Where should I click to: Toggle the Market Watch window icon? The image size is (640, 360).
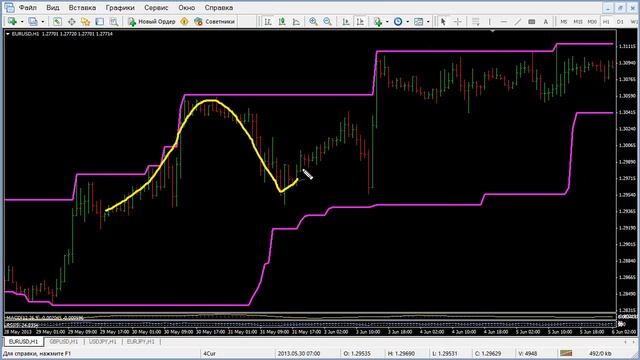pos(57,22)
